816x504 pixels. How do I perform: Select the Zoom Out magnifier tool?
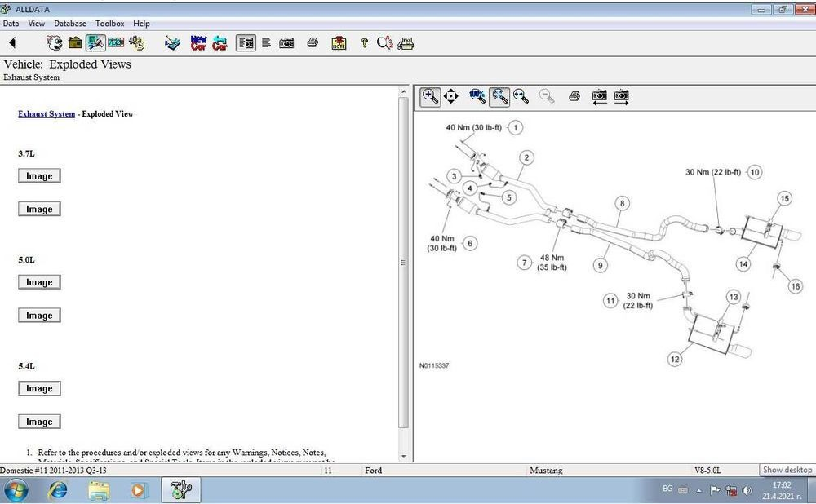click(547, 96)
